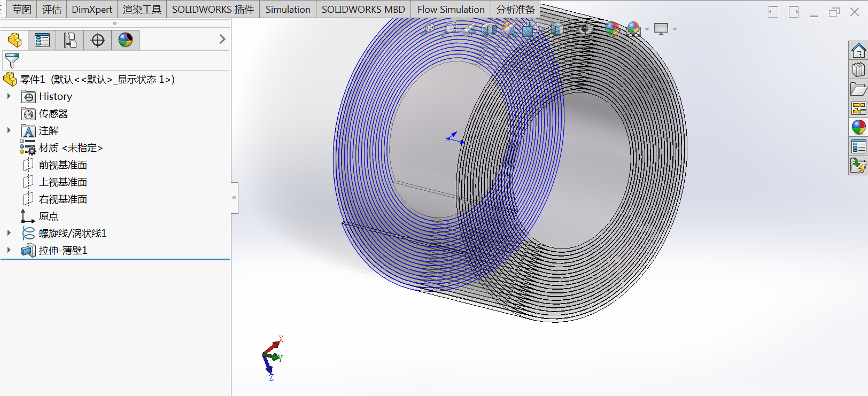Screen dimensions: 868x396
Task: Open the FeatureManager design tree tab
Action: [x=14, y=40]
